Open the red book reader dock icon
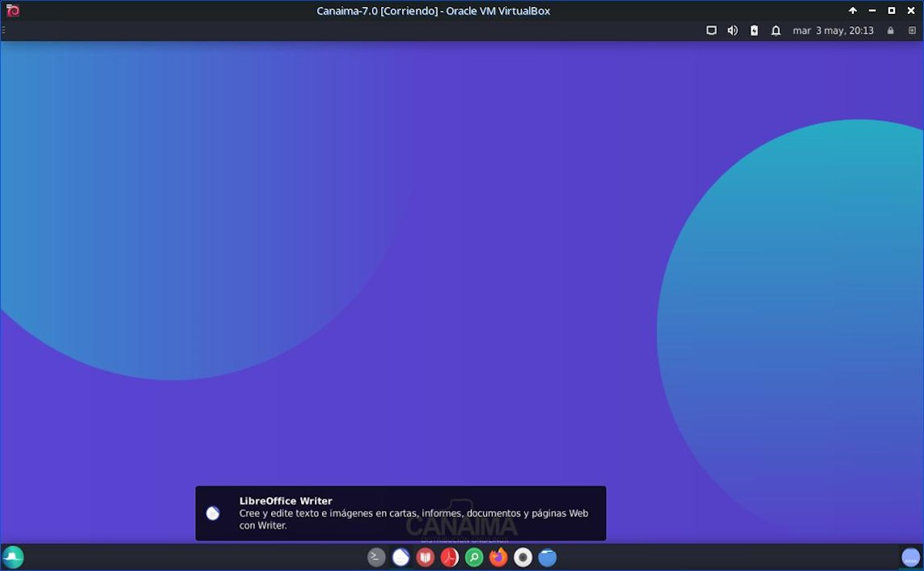924x571 pixels. coord(425,557)
